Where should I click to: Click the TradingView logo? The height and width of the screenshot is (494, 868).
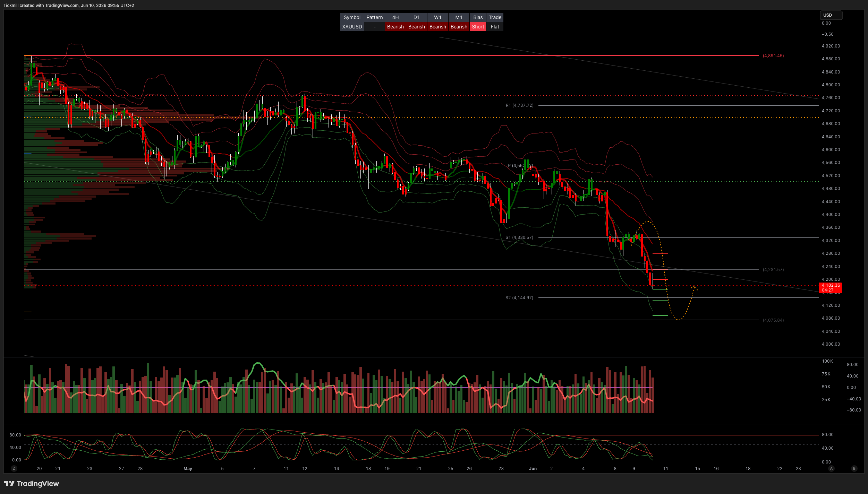(32, 484)
